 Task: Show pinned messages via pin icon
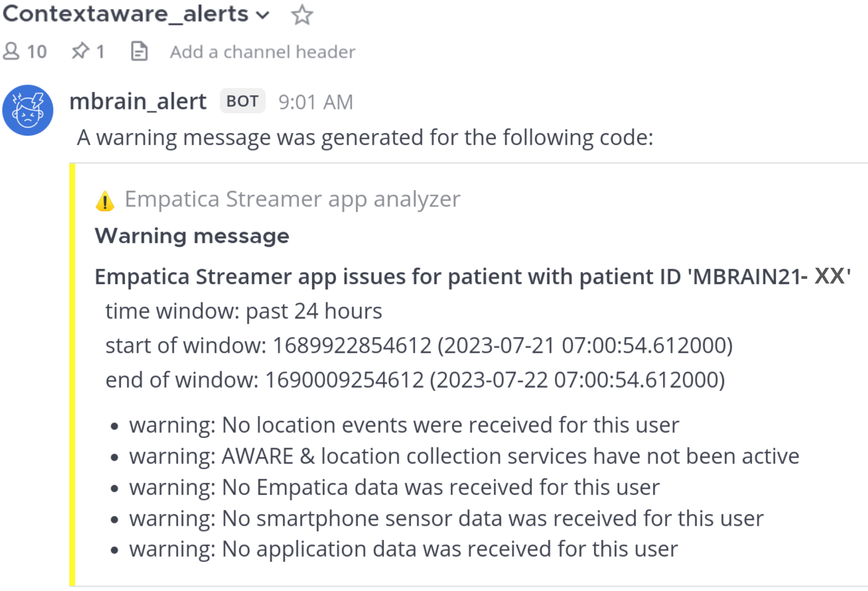80,51
